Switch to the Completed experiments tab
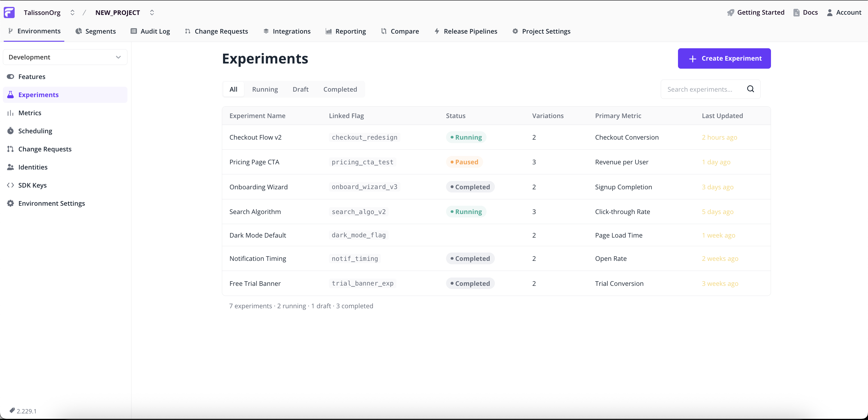This screenshot has height=420, width=868. [340, 89]
